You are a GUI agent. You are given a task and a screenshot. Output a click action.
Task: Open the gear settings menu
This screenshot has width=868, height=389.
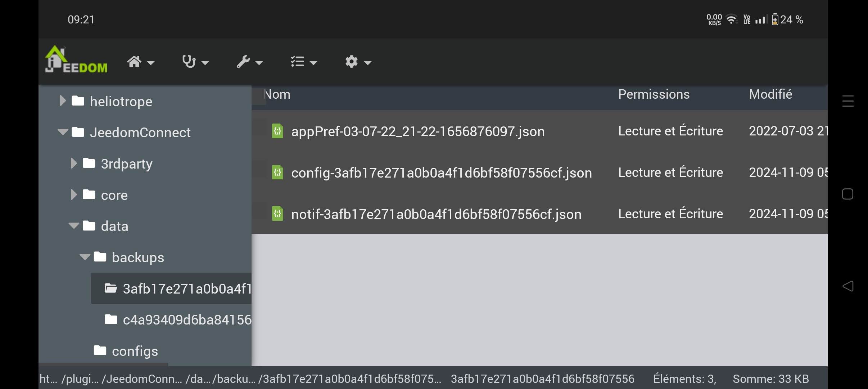pyautogui.click(x=358, y=62)
